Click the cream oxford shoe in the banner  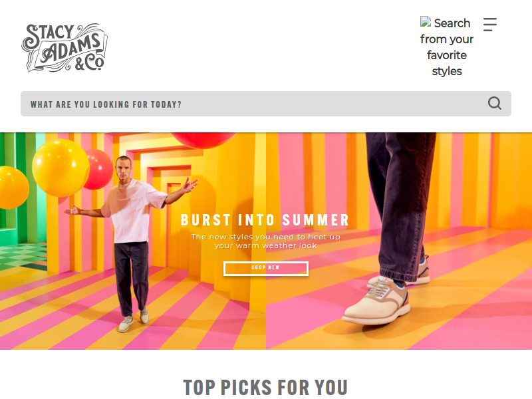[376, 302]
